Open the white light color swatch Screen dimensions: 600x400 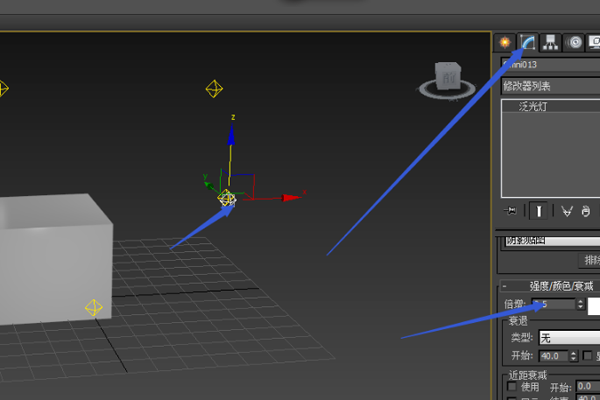tap(594, 307)
